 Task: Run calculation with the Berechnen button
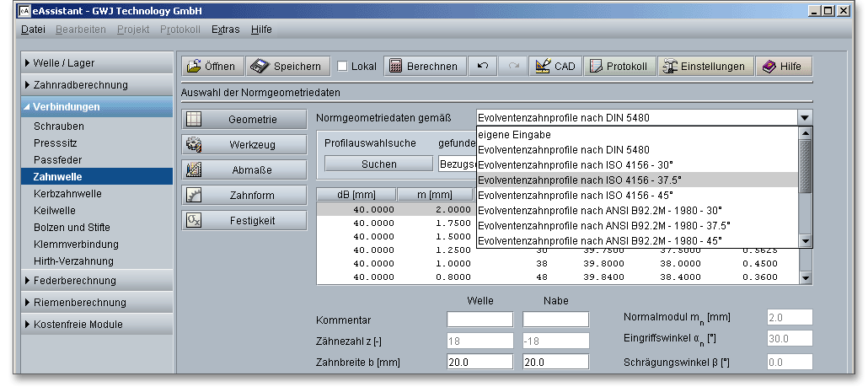pyautogui.click(x=424, y=67)
